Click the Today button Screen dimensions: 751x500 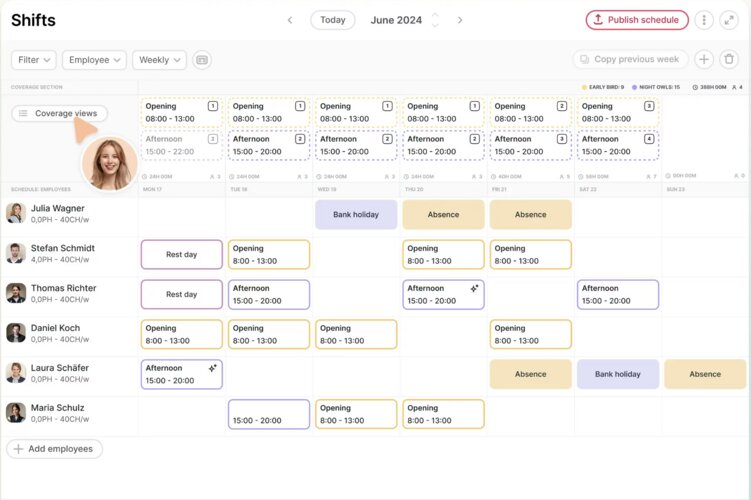pyautogui.click(x=333, y=20)
